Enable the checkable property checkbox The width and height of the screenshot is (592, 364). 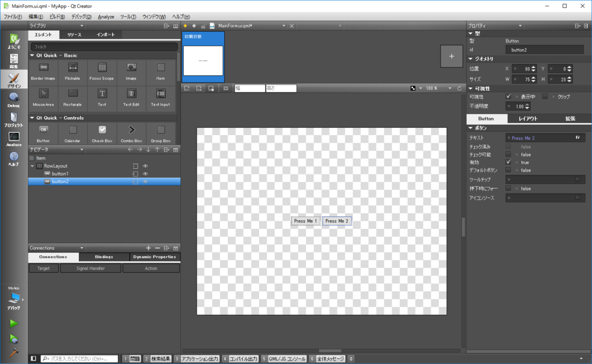click(x=508, y=154)
